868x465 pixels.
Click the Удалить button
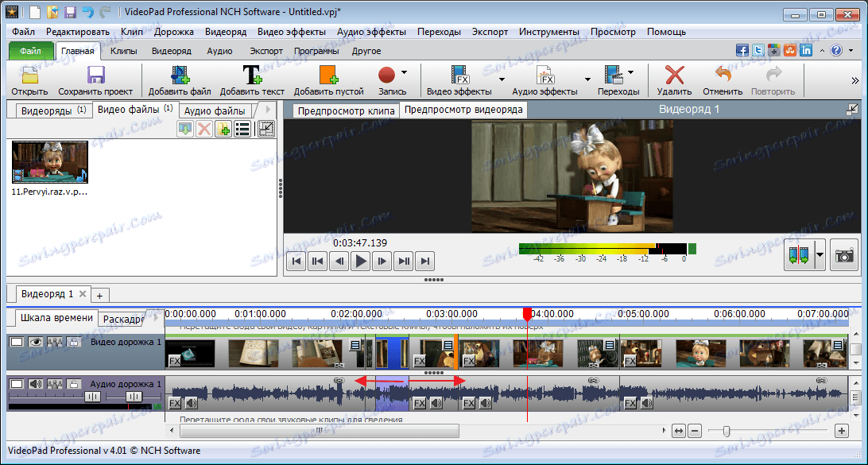(x=674, y=80)
